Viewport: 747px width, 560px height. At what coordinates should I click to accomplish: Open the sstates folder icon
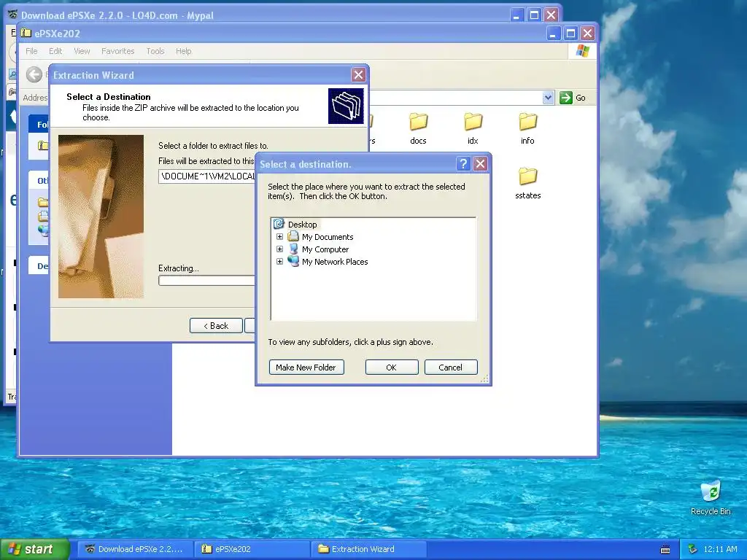pos(528,176)
